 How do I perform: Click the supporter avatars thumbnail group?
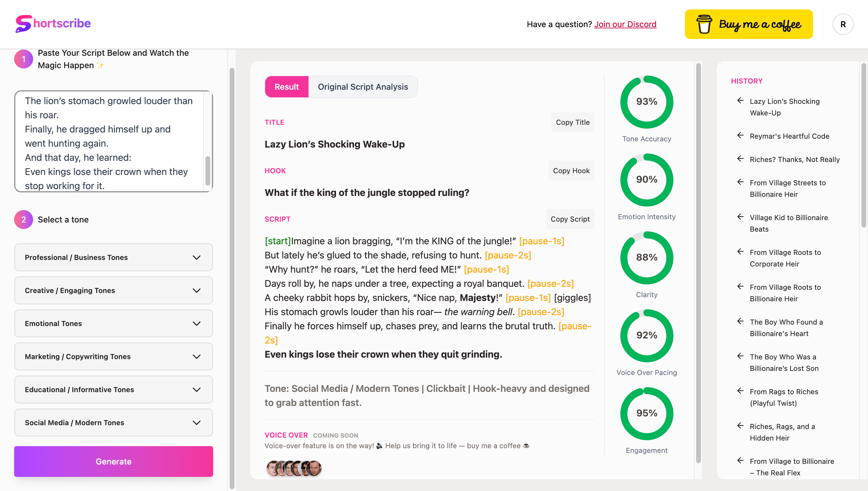(293, 468)
